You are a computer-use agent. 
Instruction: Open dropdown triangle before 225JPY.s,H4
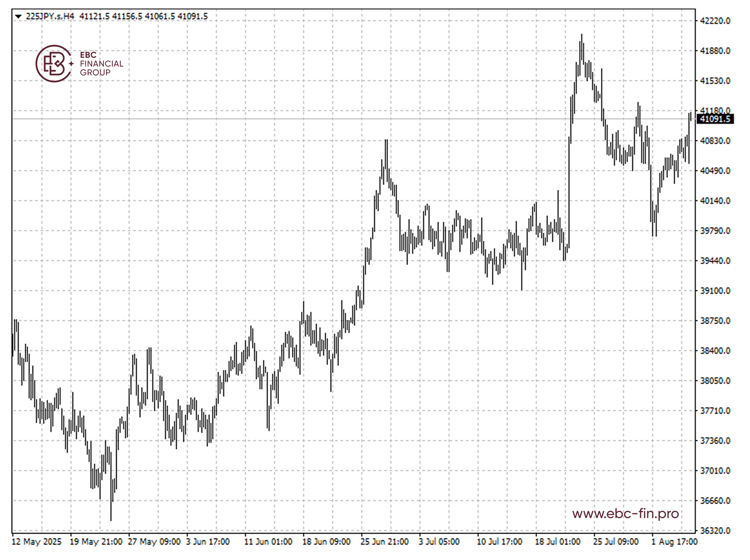click(x=18, y=16)
